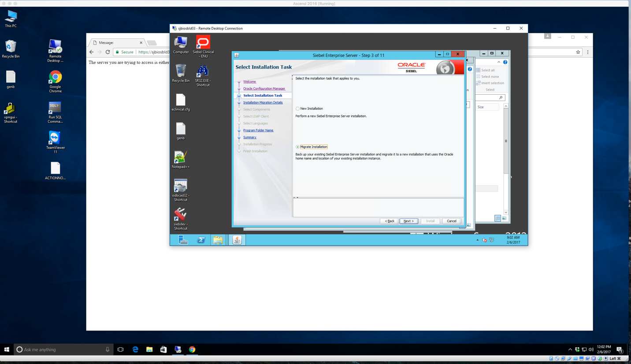Image resolution: width=631 pixels, height=364 pixels.
Task: Click the Size column header
Action: (487, 107)
